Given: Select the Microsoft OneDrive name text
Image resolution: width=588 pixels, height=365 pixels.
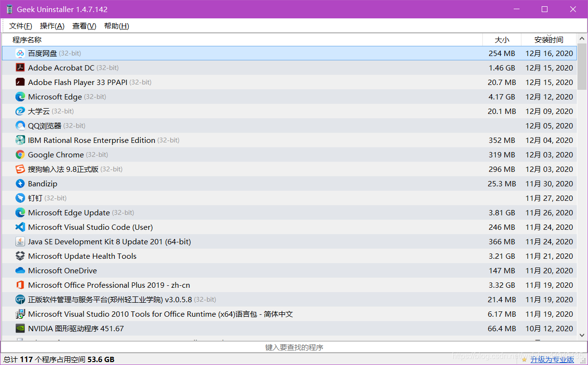Looking at the screenshot, I should point(62,270).
